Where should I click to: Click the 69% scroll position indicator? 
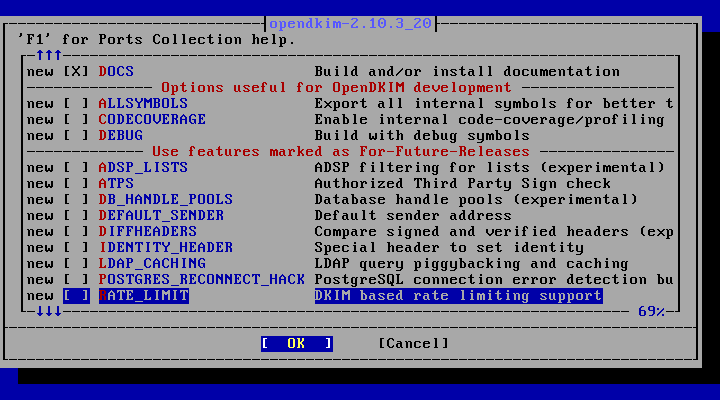pos(651,312)
